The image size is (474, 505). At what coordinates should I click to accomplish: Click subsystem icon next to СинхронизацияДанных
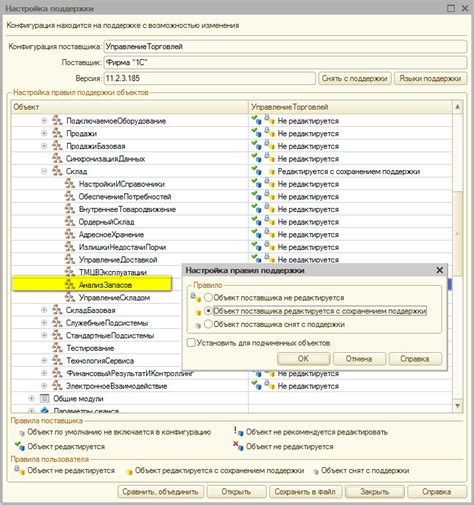point(57,158)
